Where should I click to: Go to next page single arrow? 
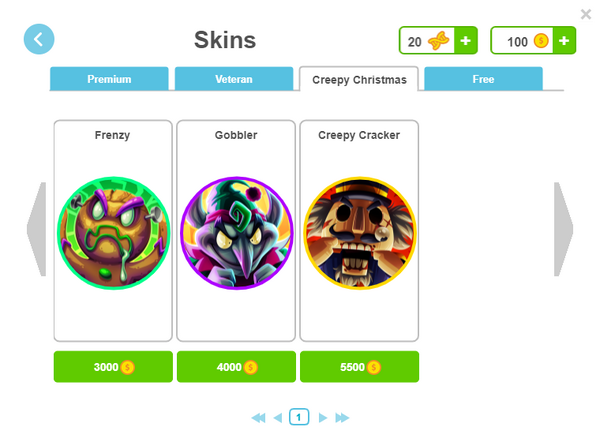point(323,418)
